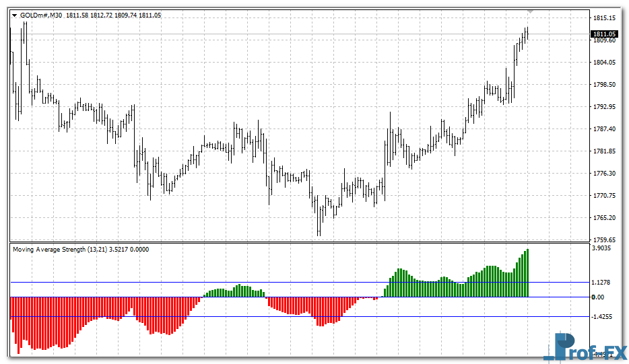
Task: Click the 3.9035 indicator scale label
Action: [603, 248]
